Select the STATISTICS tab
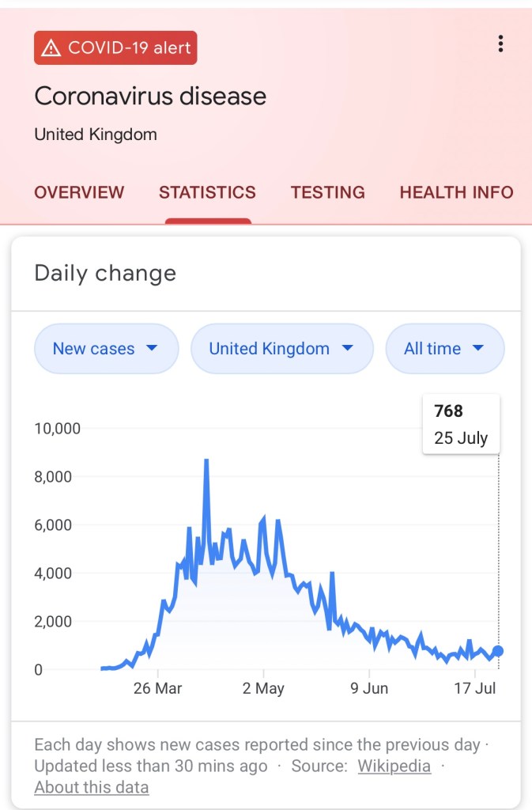Image resolution: width=532 pixels, height=810 pixels. pyautogui.click(x=207, y=192)
